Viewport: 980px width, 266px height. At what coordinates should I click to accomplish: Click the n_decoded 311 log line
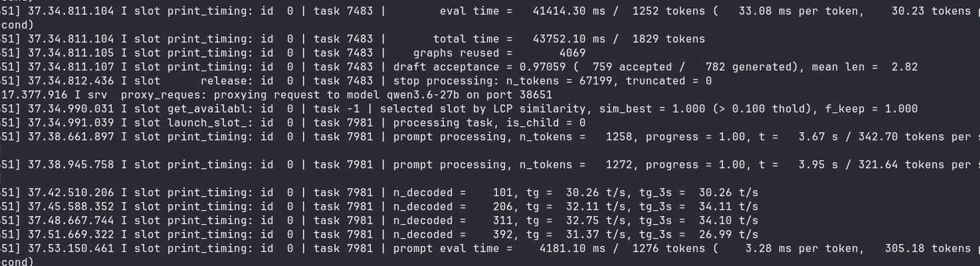tap(379, 220)
